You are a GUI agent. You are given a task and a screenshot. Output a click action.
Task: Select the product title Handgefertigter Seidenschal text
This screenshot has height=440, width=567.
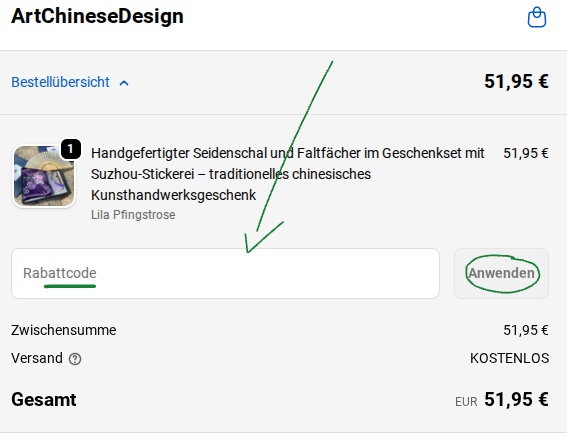[x=287, y=174]
